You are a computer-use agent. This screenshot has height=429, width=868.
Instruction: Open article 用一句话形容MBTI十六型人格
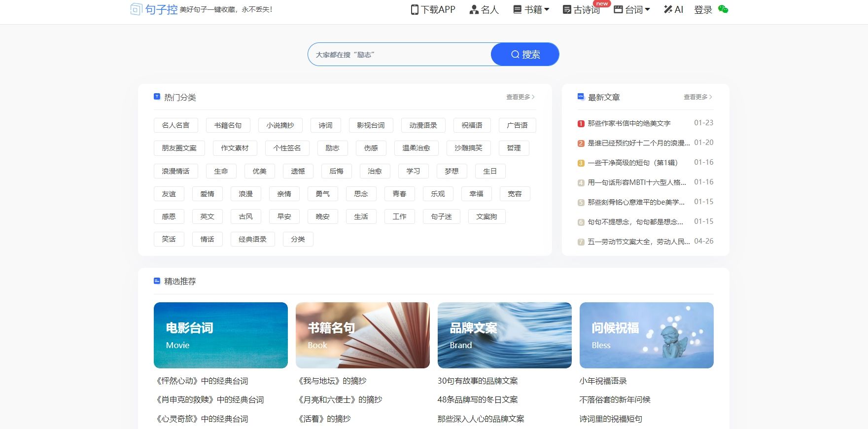pyautogui.click(x=637, y=182)
